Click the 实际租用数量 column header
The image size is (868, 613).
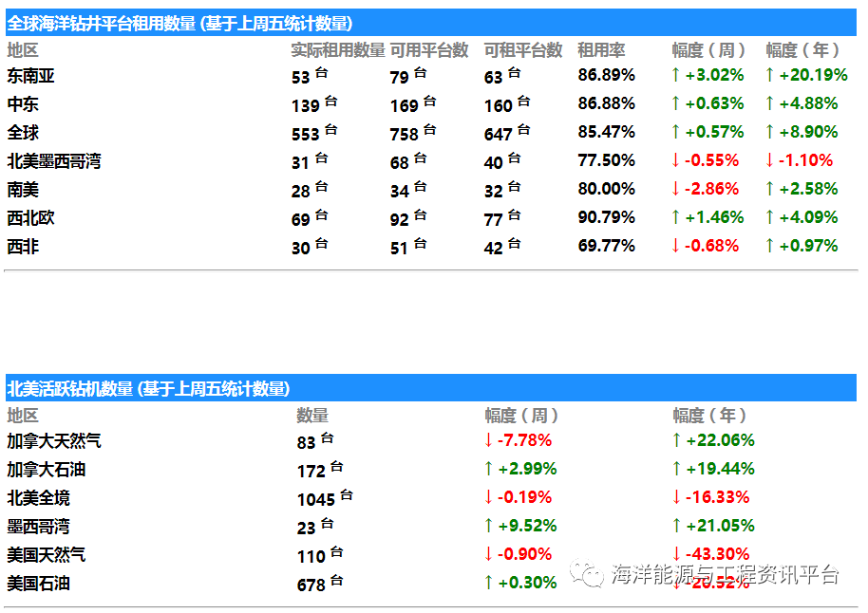pos(337,50)
